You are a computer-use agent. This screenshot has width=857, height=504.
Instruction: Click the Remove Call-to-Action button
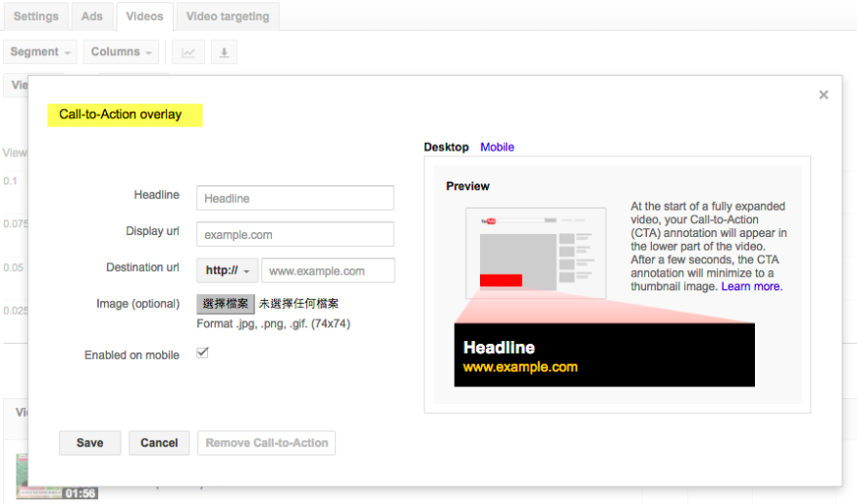[266, 443]
